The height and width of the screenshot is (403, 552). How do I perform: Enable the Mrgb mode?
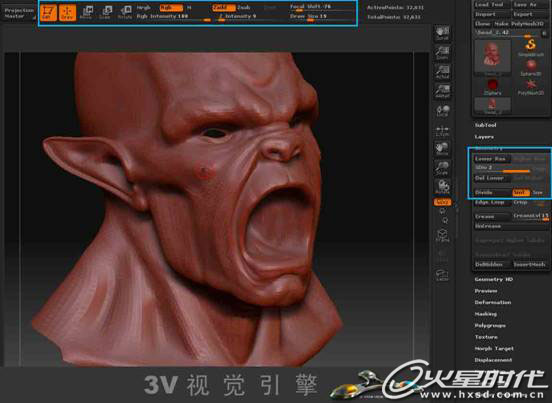coord(144,7)
